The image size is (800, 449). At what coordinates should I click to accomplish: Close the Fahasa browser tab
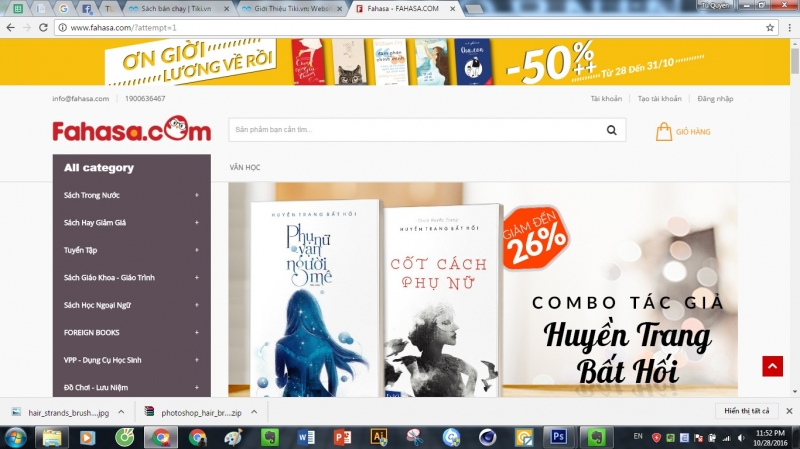click(x=452, y=9)
